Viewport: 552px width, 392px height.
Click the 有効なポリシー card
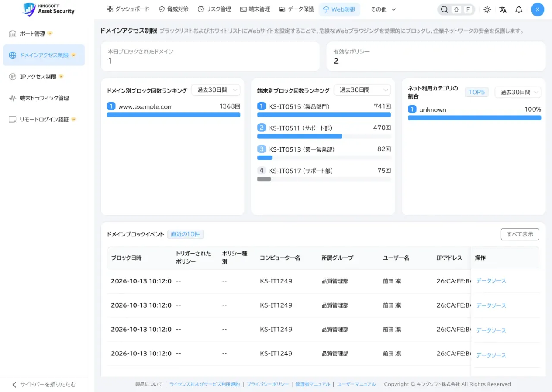coord(436,56)
